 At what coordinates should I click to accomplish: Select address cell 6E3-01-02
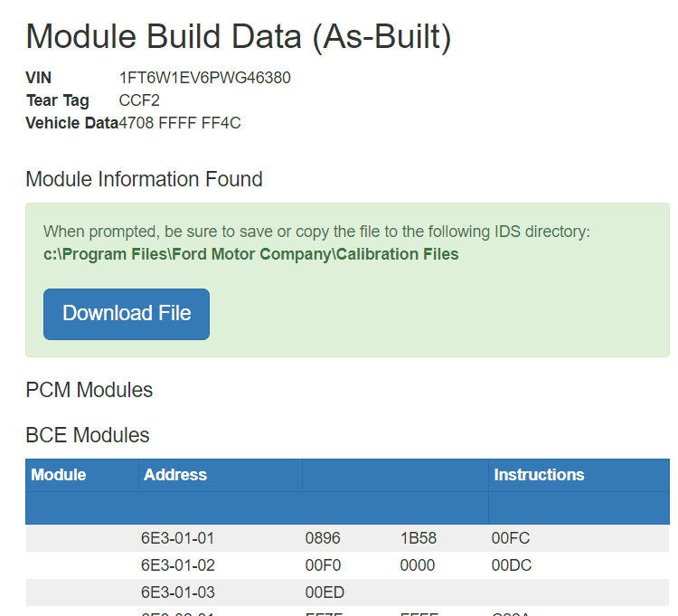coord(177,565)
